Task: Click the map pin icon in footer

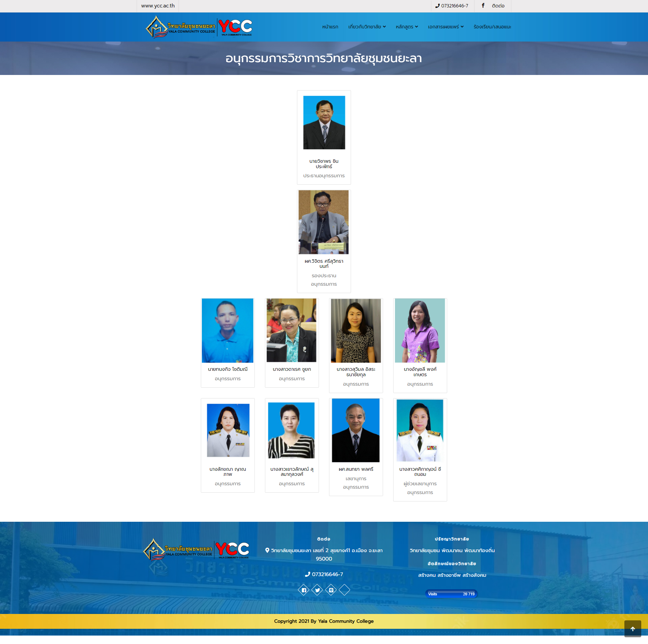Action: point(267,550)
